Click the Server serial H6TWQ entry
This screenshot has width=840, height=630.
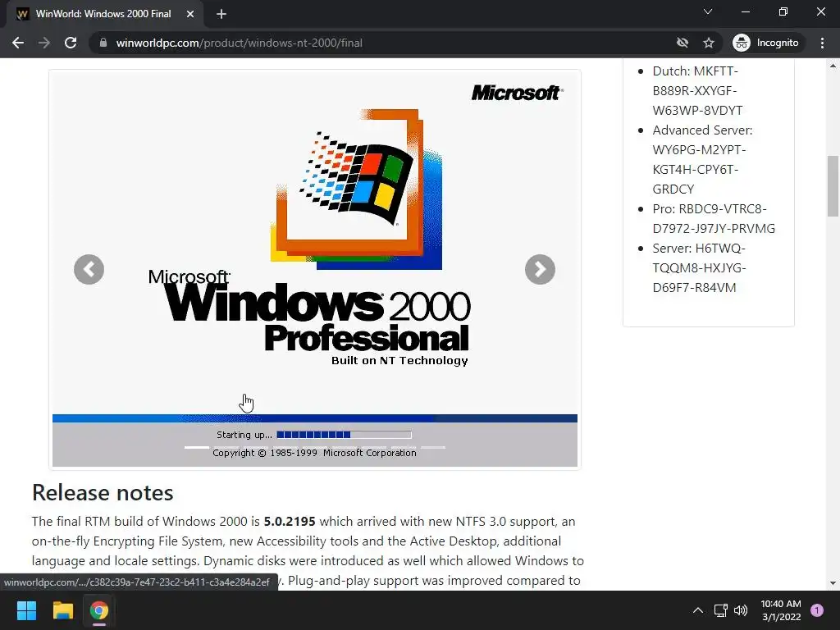tap(699, 268)
